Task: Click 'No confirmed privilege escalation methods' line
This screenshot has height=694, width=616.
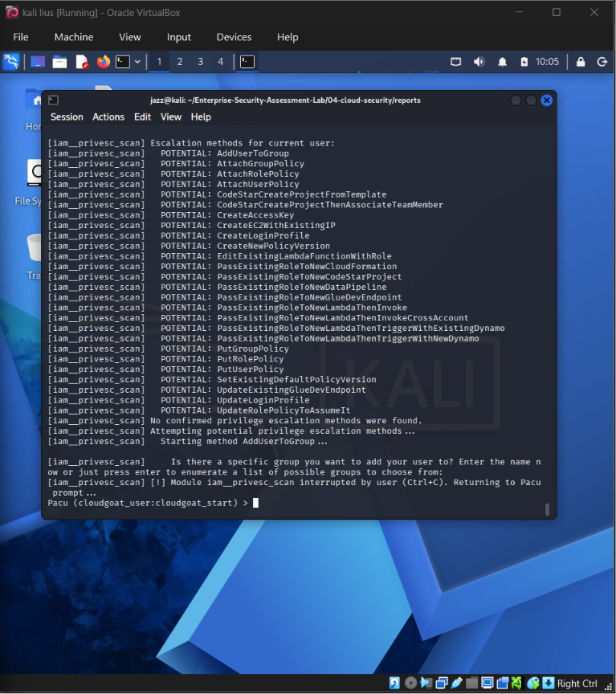Action: (x=286, y=420)
